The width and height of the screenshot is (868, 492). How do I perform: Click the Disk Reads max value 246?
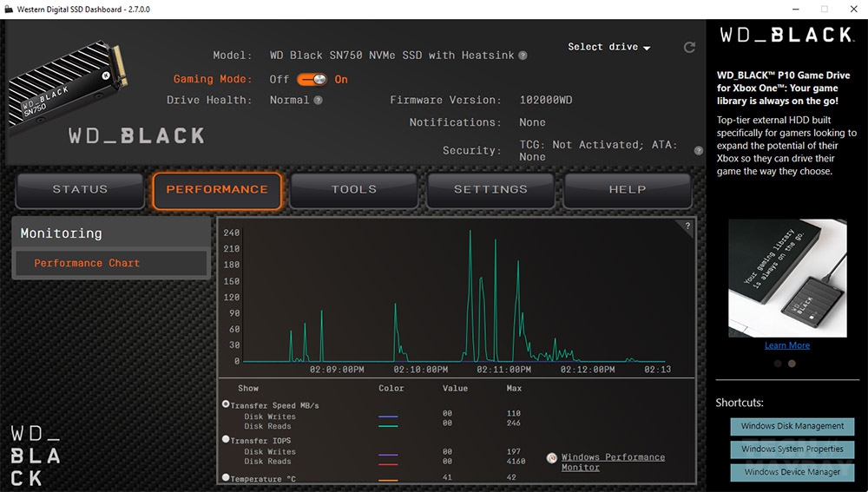(513, 423)
